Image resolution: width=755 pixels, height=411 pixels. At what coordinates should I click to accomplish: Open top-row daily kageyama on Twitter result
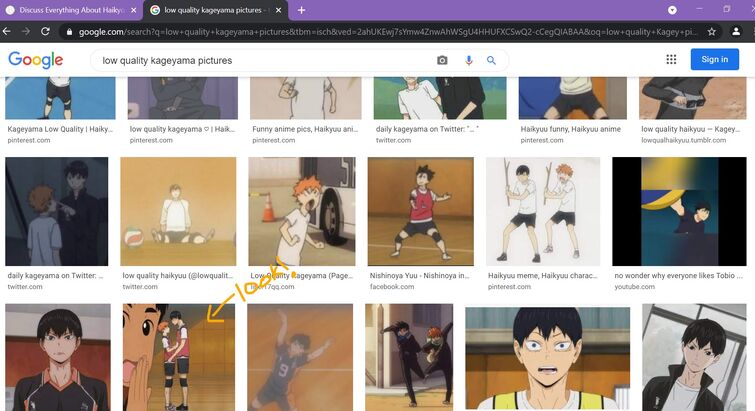427,129
